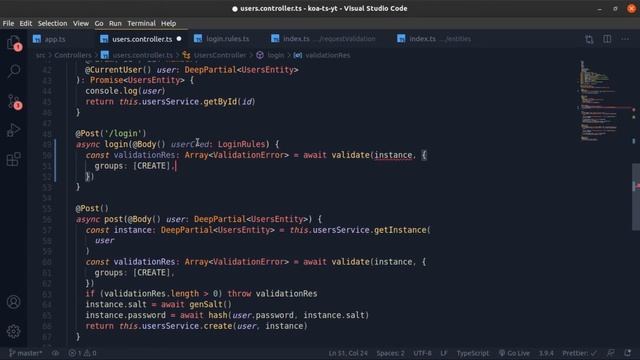640x360 pixels.
Task: Open the Go menu
Action: click(x=99, y=23)
